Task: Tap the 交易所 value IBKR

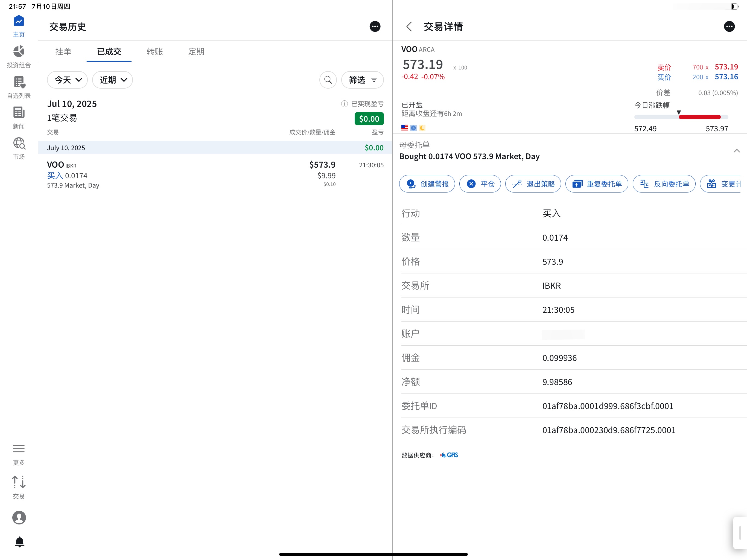Action: tap(551, 285)
